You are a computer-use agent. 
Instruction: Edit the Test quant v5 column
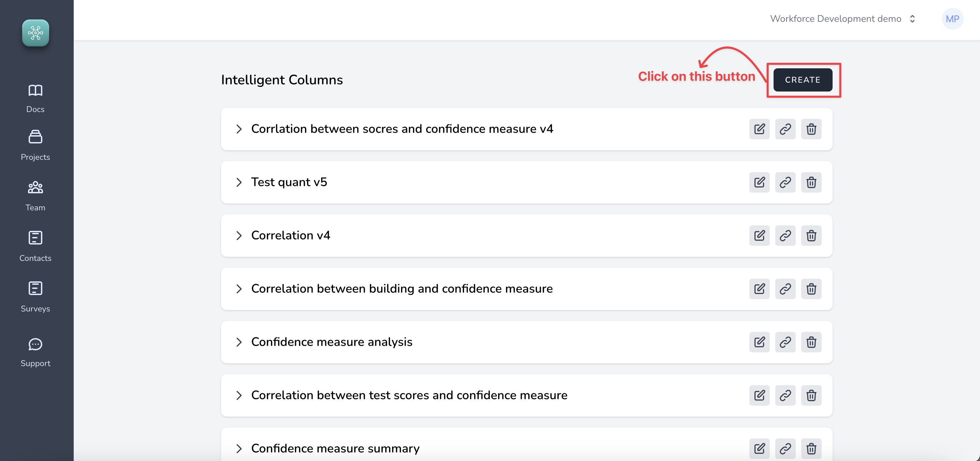click(x=759, y=182)
